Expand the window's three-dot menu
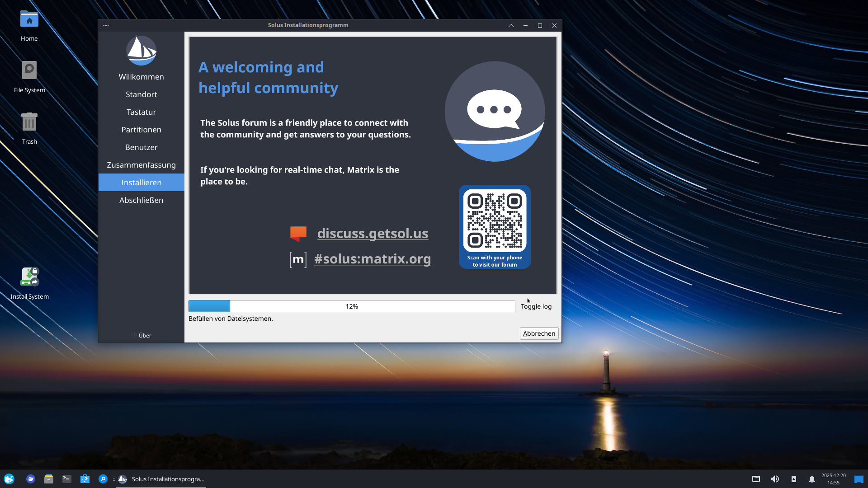 pos(106,25)
